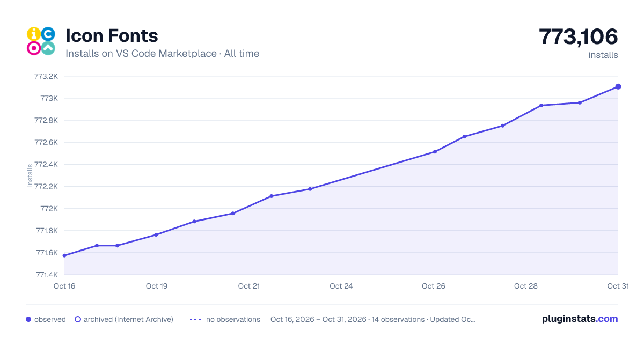Click the Icon Fonts title
Viewport: 644px width, 338px height.
tap(112, 36)
